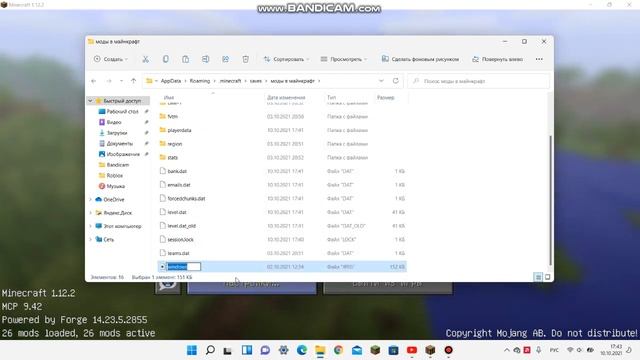This screenshot has height=360, width=640.
Task: Expand the OneDrive tree node
Action: (90, 199)
